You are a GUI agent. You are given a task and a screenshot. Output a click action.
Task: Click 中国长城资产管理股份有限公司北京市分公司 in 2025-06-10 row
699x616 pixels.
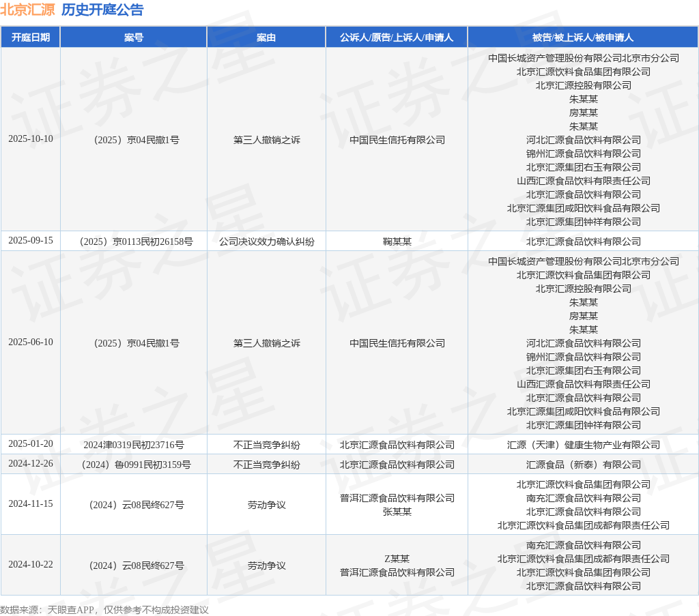pos(584,261)
